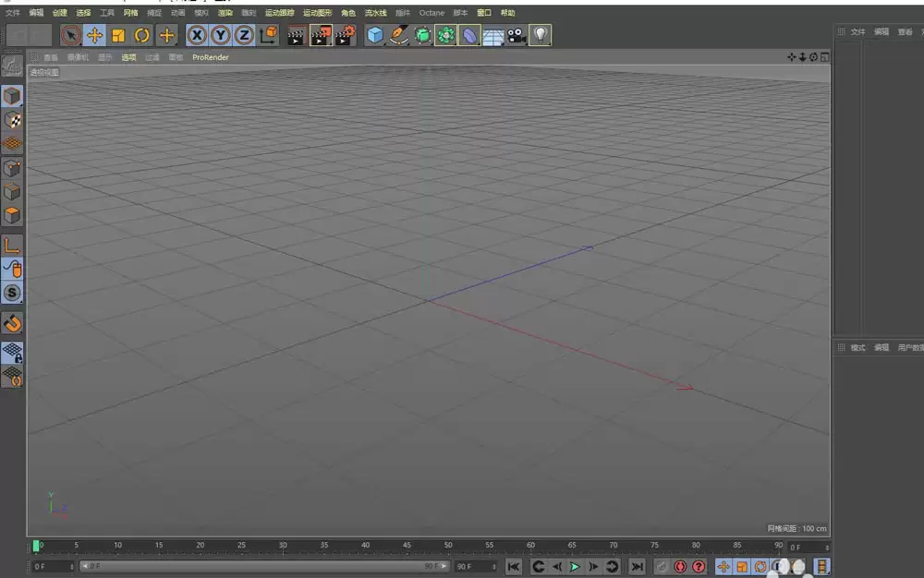Select the Rotate tool
This screenshot has height=578, width=924.
[140, 35]
